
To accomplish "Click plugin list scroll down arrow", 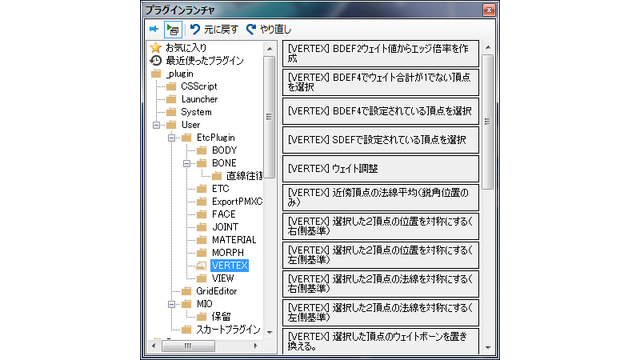I will (x=488, y=347).
